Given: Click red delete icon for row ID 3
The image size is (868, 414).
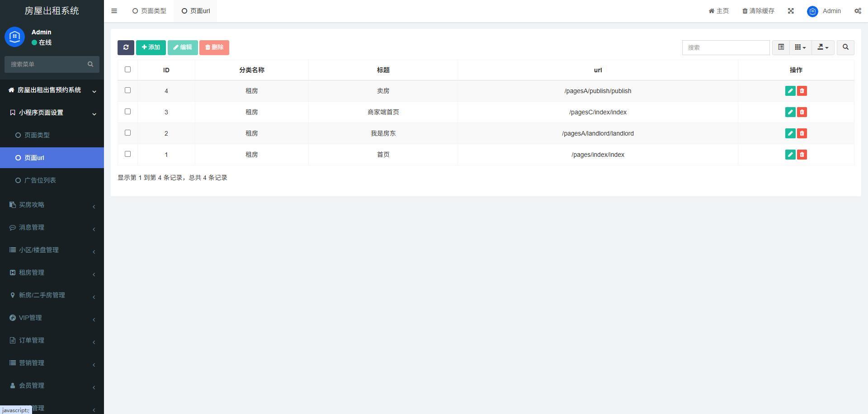Looking at the screenshot, I should point(802,112).
